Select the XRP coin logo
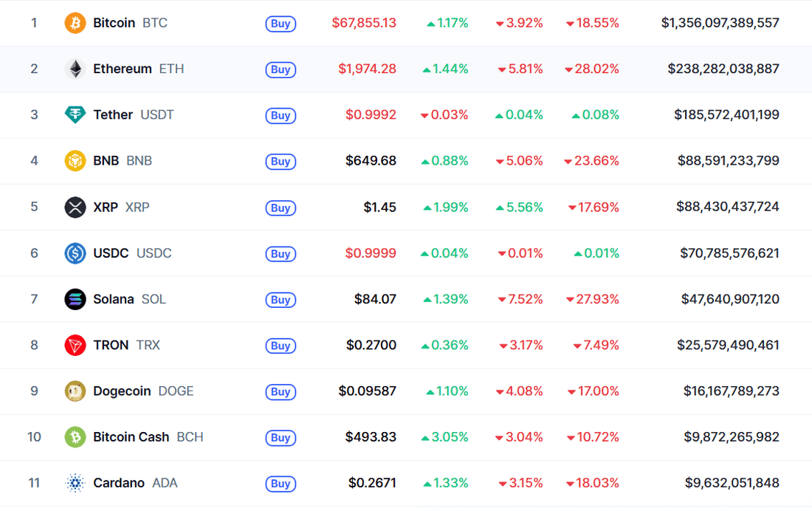Screen dimensions: 812x511 (x=74, y=208)
